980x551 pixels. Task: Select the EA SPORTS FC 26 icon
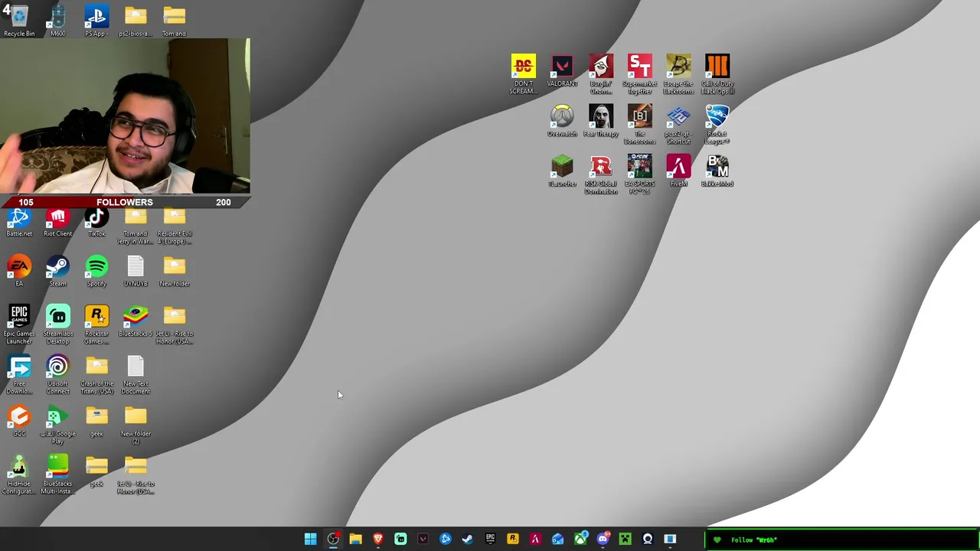pos(639,174)
